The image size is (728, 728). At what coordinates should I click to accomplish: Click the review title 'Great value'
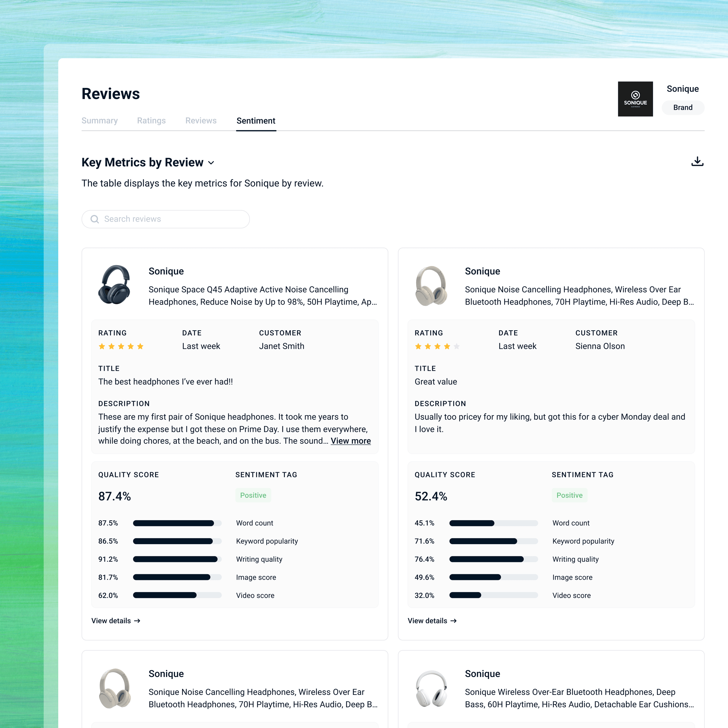436,382
